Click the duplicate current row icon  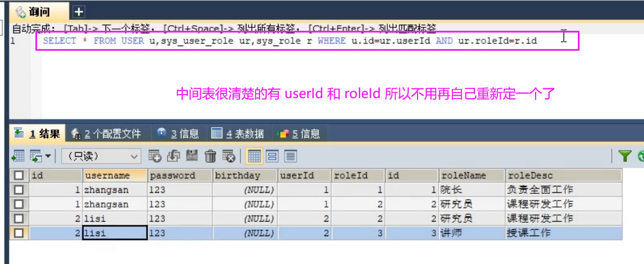tap(174, 156)
